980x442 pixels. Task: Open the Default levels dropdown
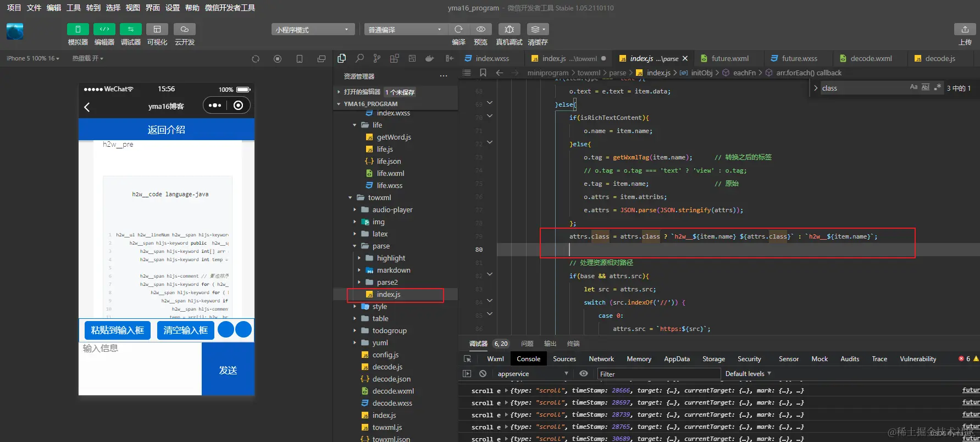point(748,374)
